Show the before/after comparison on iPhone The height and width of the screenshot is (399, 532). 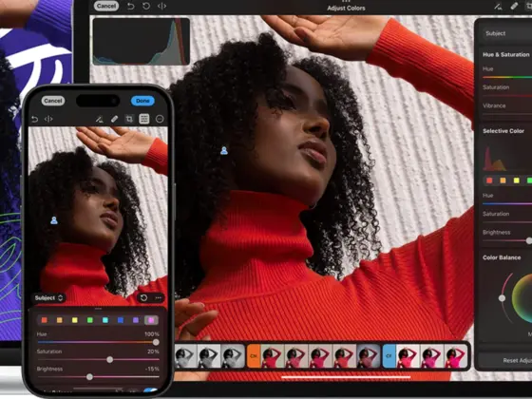[x=48, y=119]
